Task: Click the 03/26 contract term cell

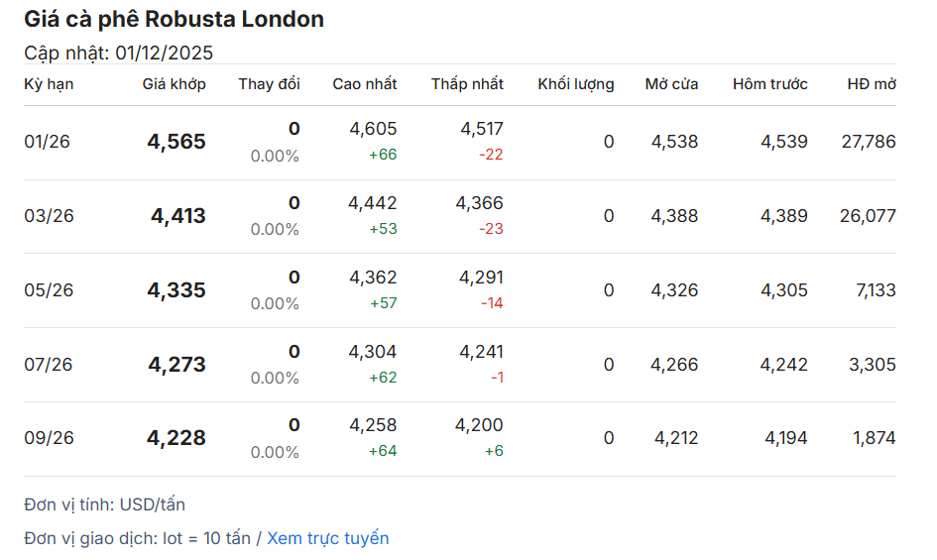Action: (49, 216)
